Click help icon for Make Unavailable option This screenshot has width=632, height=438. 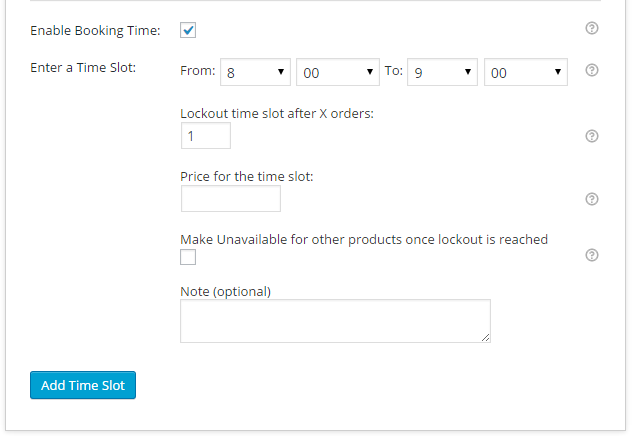coord(592,255)
